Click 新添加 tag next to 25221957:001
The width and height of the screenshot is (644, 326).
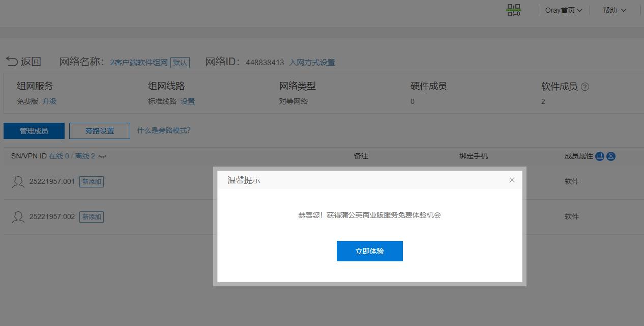click(x=92, y=181)
